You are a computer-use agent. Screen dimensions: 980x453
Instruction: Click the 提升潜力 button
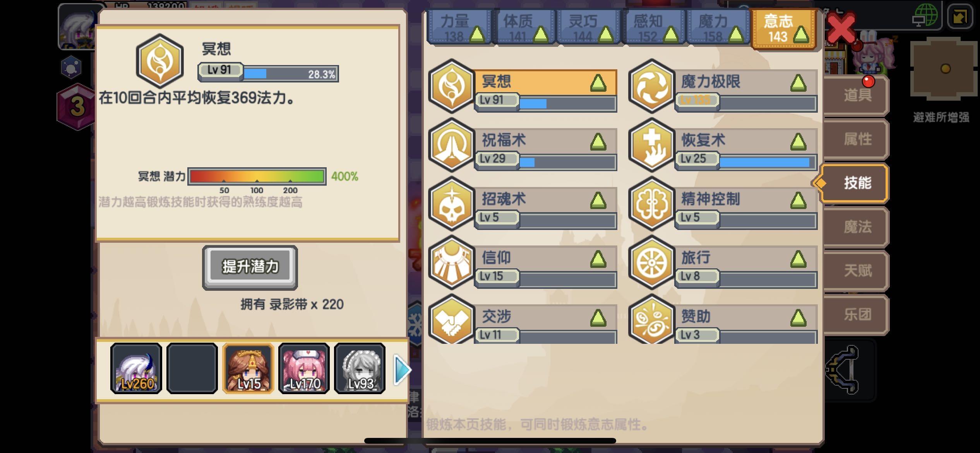pyautogui.click(x=250, y=267)
